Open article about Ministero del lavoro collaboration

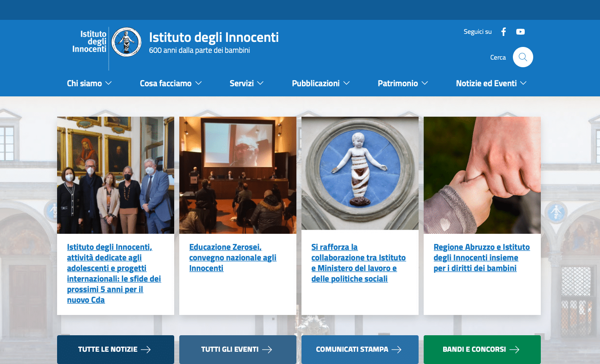pyautogui.click(x=358, y=263)
